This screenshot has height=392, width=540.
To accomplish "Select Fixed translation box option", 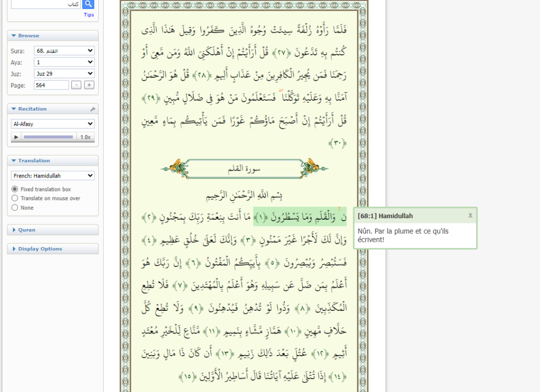I will click(14, 189).
